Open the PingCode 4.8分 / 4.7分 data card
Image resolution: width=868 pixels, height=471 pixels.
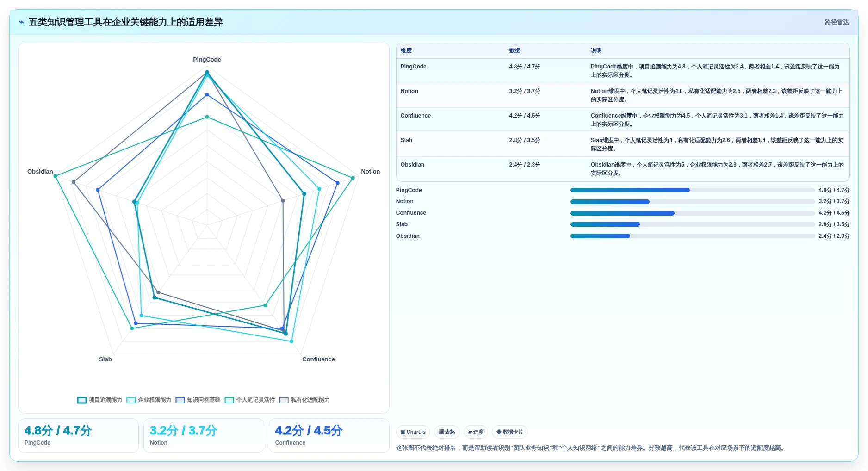(78, 435)
